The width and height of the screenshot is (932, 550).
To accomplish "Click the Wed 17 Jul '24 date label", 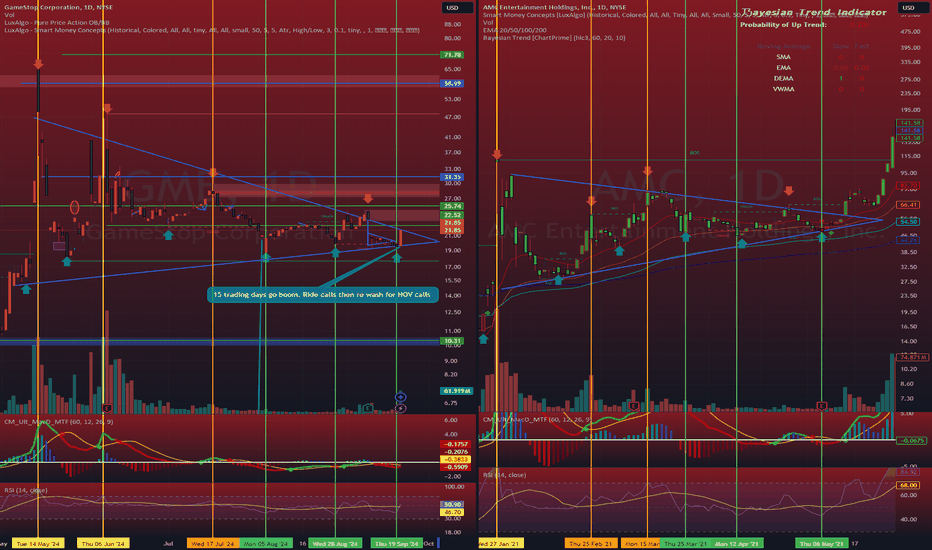I will pos(213,543).
